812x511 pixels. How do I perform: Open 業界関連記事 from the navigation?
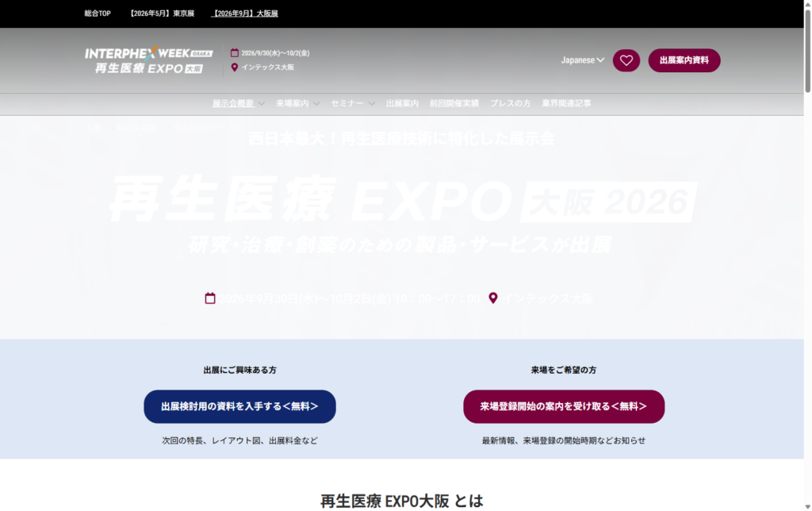point(566,103)
